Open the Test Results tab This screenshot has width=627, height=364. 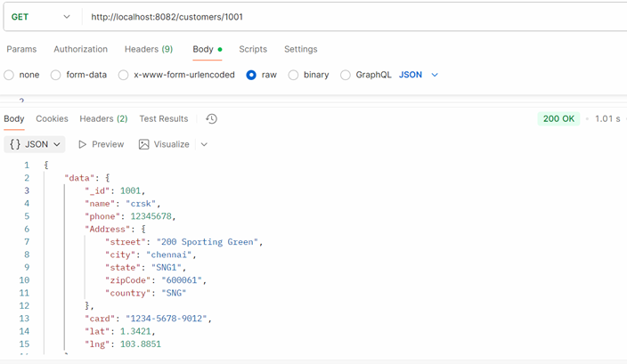tap(163, 118)
